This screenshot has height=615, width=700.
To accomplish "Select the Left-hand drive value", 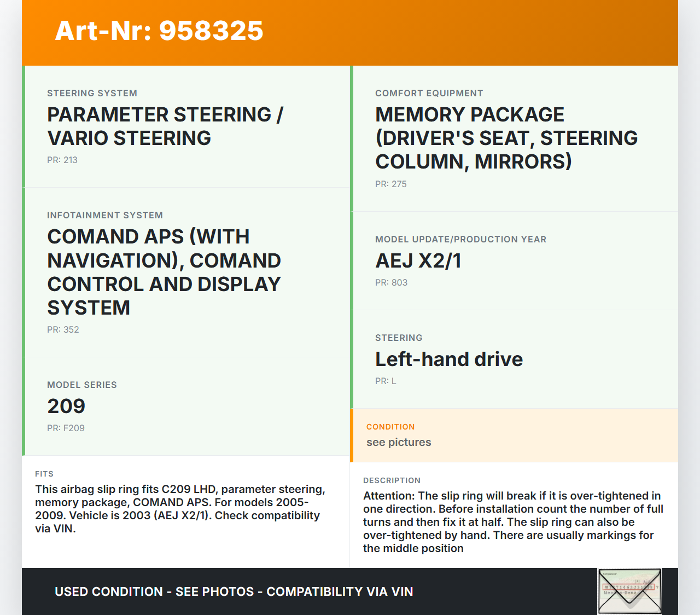I will click(449, 359).
